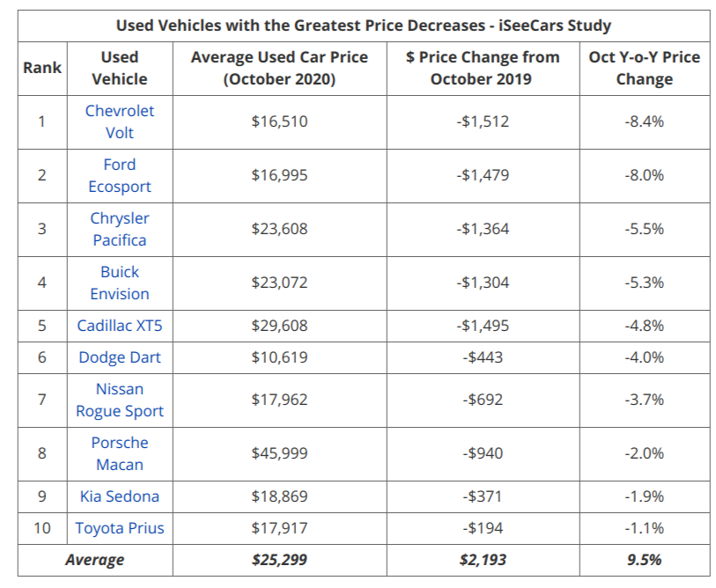
Task: Select the -$1,512 price change cell
Action: click(483, 121)
